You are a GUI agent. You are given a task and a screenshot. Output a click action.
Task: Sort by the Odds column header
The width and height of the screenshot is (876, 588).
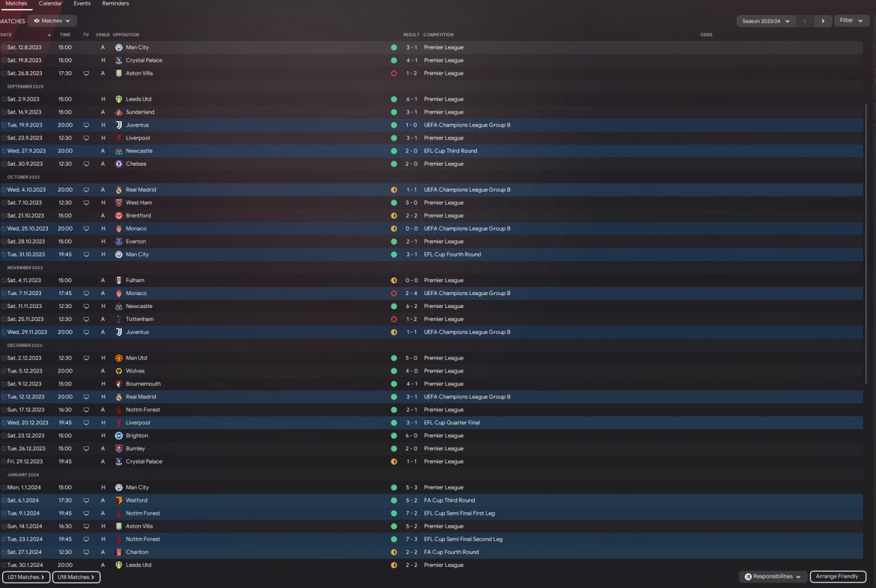706,35
